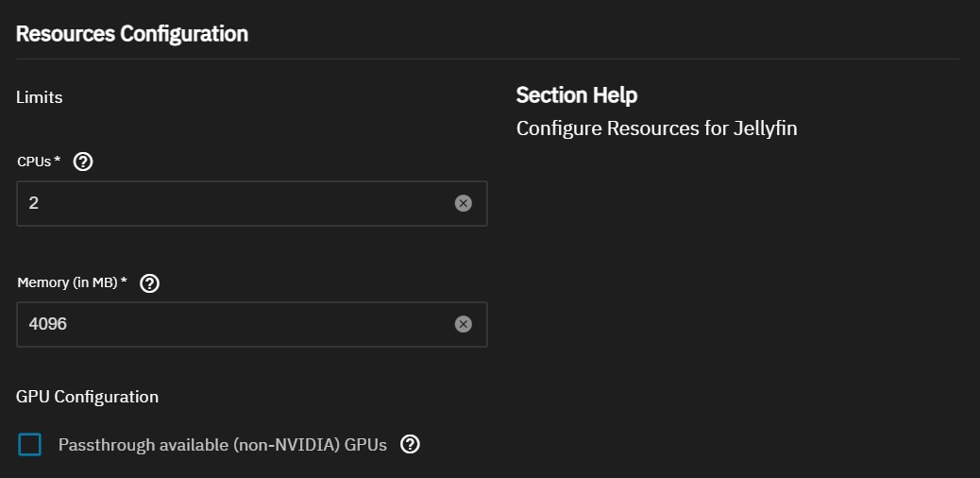Open the Memory (in MB) help icon
The height and width of the screenshot is (478, 980).
(149, 282)
